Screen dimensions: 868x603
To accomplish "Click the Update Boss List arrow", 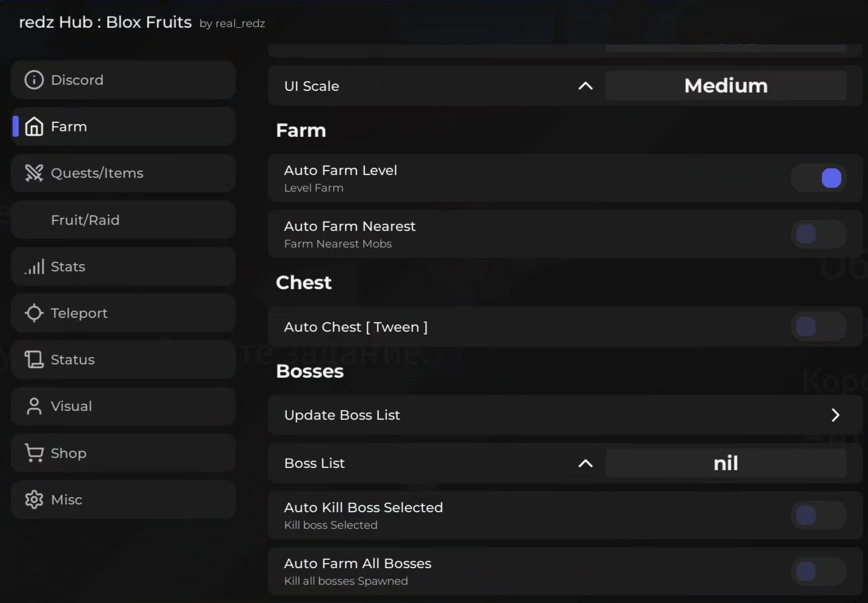I will [835, 415].
